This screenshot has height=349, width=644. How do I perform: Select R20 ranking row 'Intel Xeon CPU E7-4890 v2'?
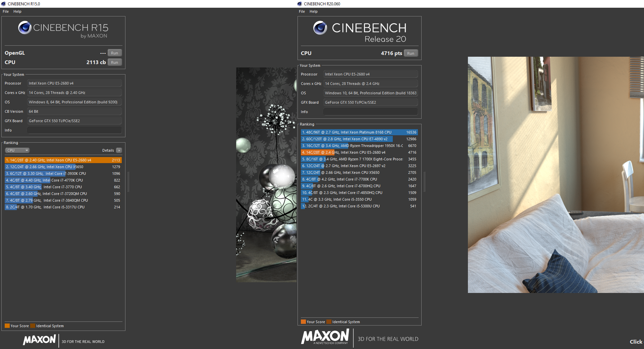359,139
